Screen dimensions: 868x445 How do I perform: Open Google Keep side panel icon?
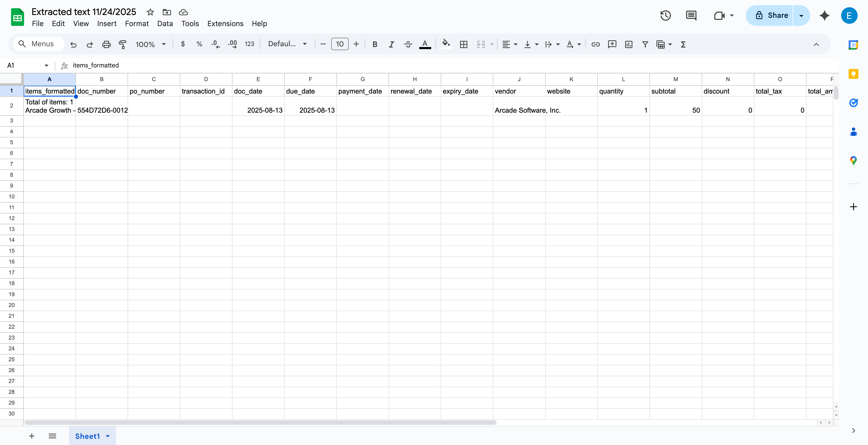click(x=853, y=74)
